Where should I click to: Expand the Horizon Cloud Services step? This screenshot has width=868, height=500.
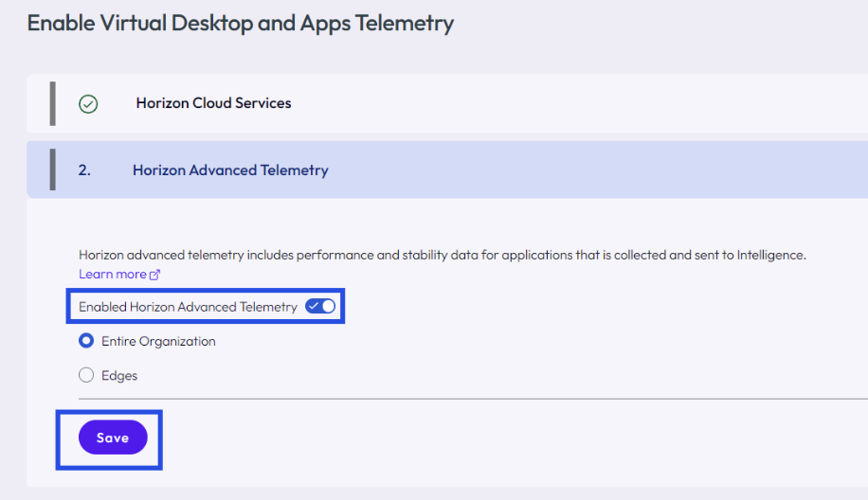pos(447,103)
